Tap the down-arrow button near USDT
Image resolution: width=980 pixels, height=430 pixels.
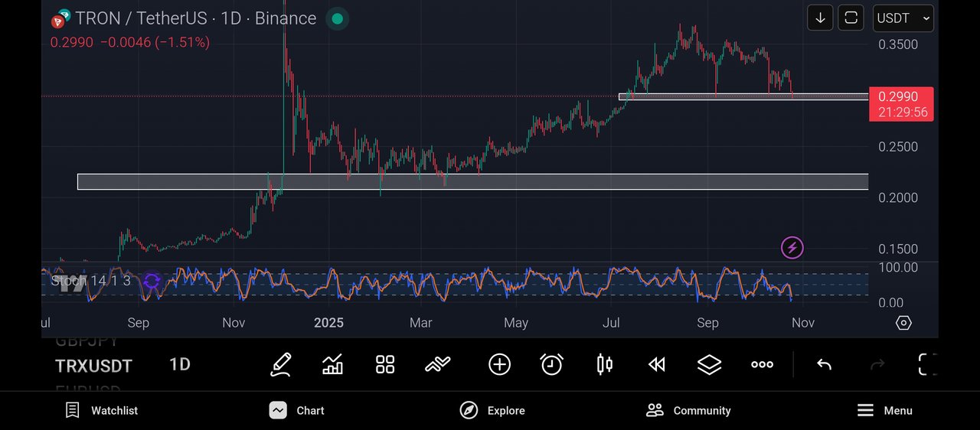pos(820,18)
